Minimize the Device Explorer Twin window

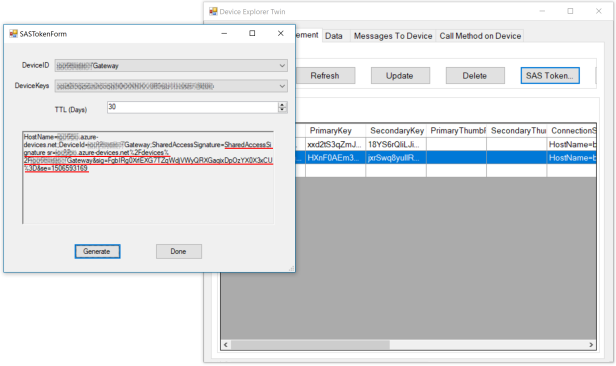542,11
